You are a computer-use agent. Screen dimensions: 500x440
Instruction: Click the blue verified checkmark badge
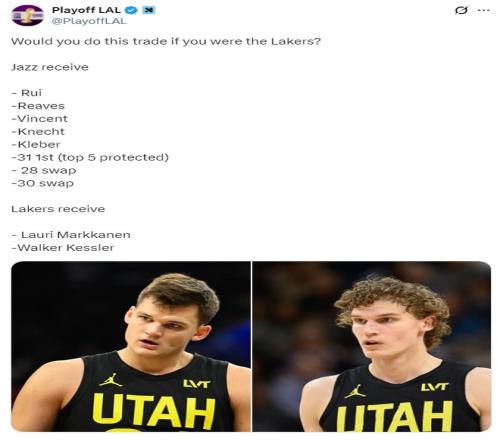(x=131, y=10)
